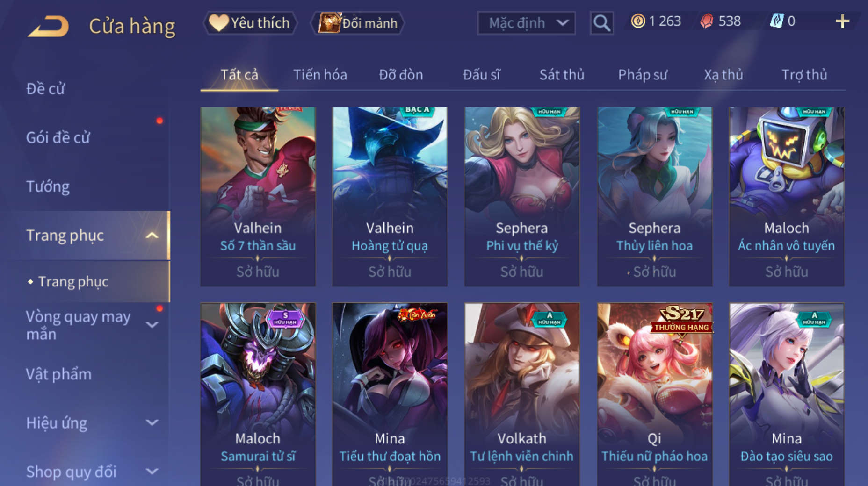The height and width of the screenshot is (486, 868).
Task: Tap the red ruby balance icon
Action: 707,21
